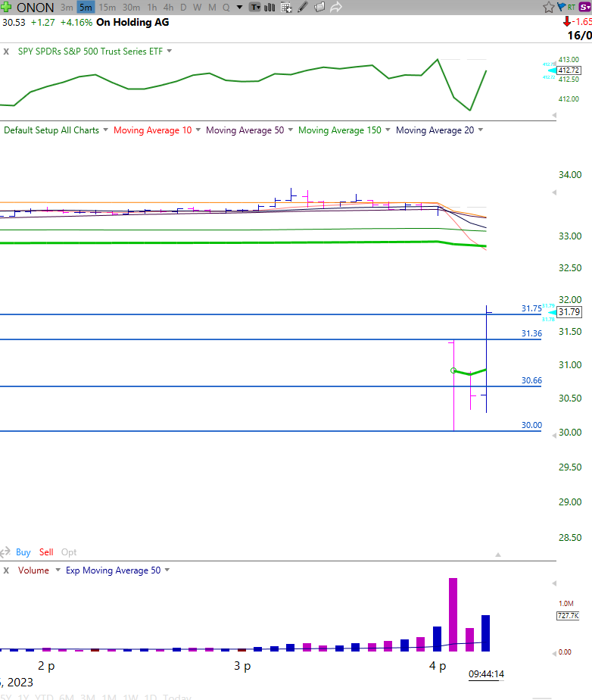The image size is (592, 700).
Task: Click the 31.36 horizontal line label
Action: point(531,333)
